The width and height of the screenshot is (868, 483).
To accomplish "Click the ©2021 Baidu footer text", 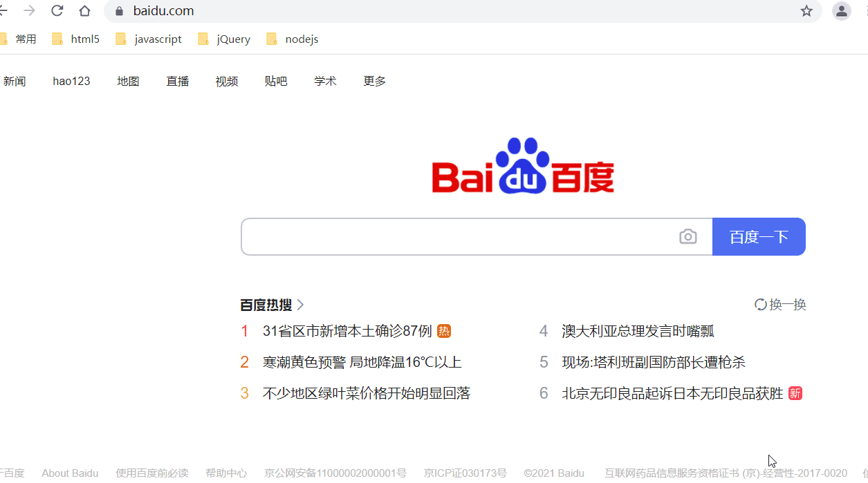I will (x=554, y=473).
